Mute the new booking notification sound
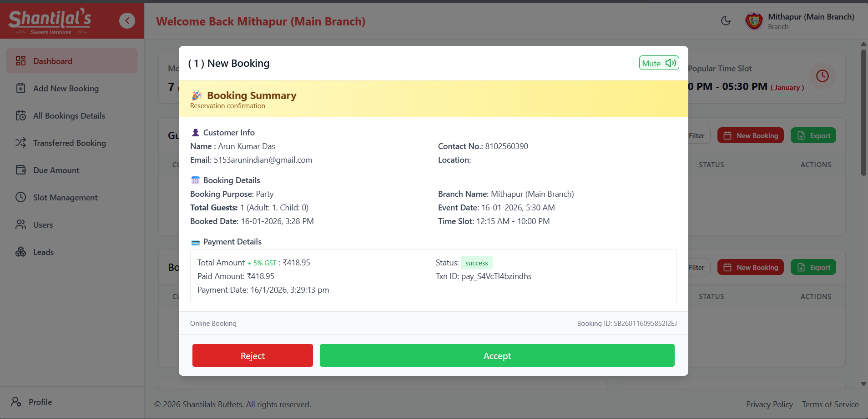Viewport: 868px width, 419px height. click(x=659, y=63)
